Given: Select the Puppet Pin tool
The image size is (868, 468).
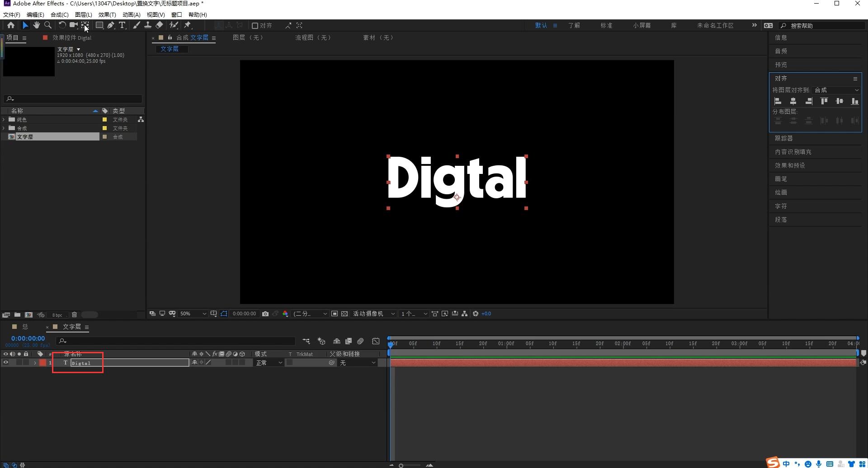Looking at the screenshot, I should (188, 25).
